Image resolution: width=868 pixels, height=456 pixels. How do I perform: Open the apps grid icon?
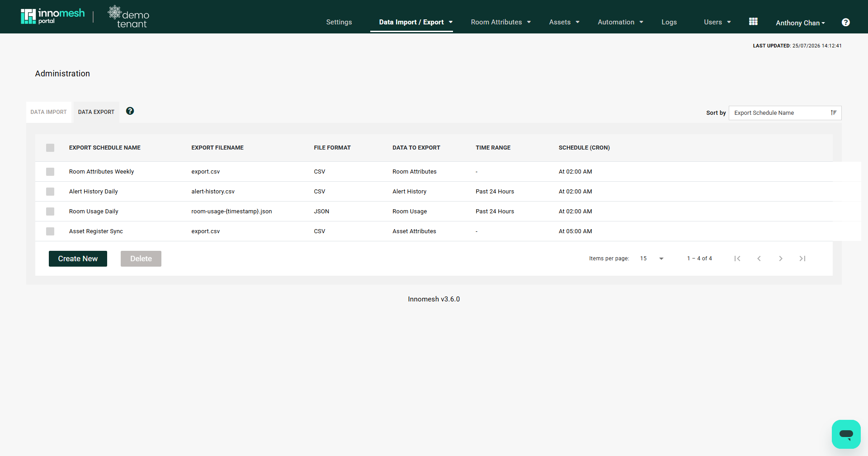click(753, 22)
